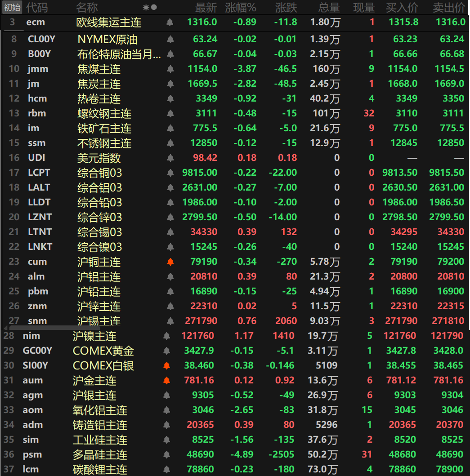Click the bell icon for 欧线集运主连
470x476 pixels.
[170, 22]
